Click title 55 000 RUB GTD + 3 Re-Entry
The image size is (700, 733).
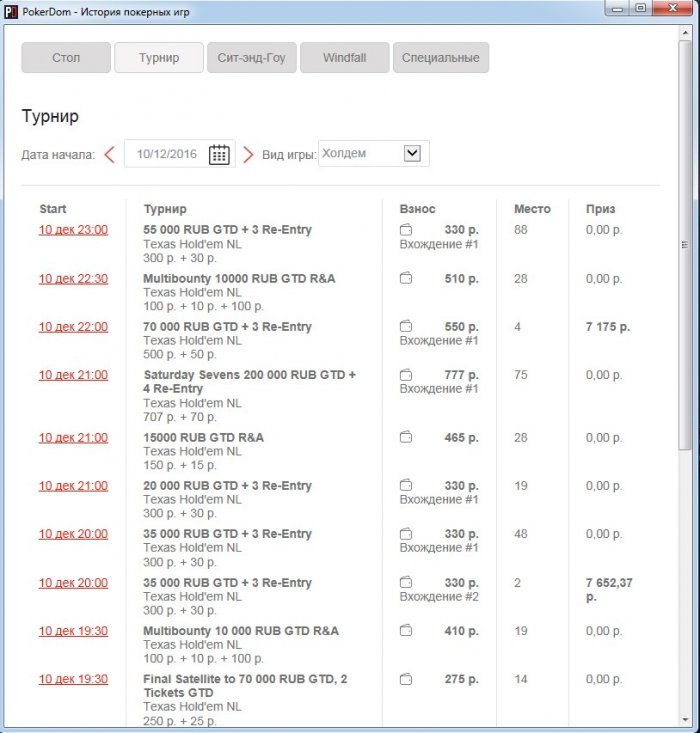[227, 230]
